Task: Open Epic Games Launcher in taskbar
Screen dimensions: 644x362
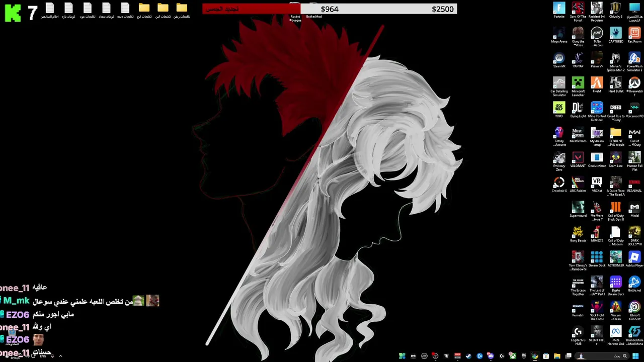Action: tap(524, 356)
